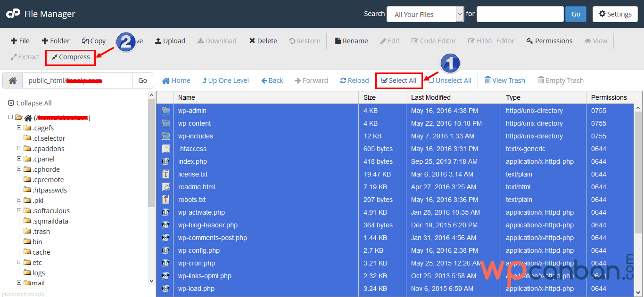Select the .cl.selector tree folder
The image size is (644, 297).
pyautogui.click(x=49, y=138)
